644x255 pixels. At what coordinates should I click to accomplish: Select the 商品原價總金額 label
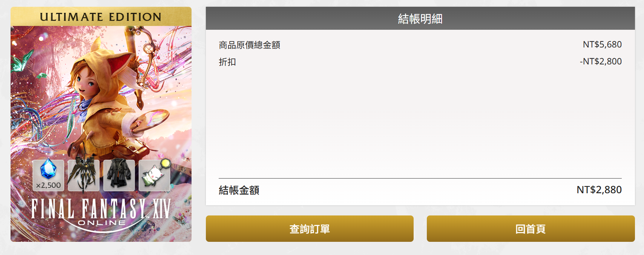[x=249, y=45]
